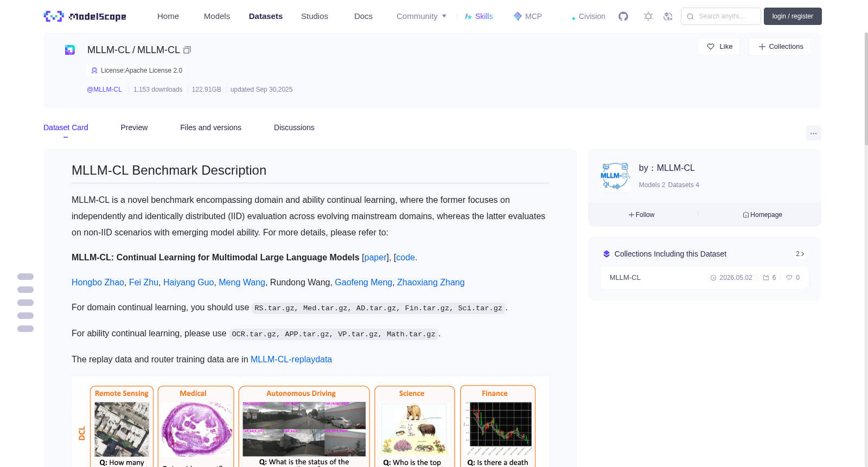Open the Models section
868x467 pixels.
click(217, 16)
